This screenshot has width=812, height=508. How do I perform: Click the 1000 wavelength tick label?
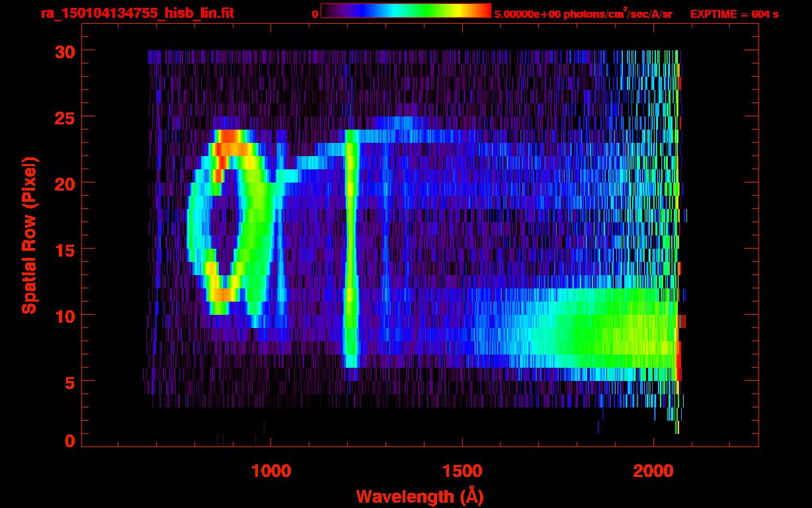click(x=270, y=471)
